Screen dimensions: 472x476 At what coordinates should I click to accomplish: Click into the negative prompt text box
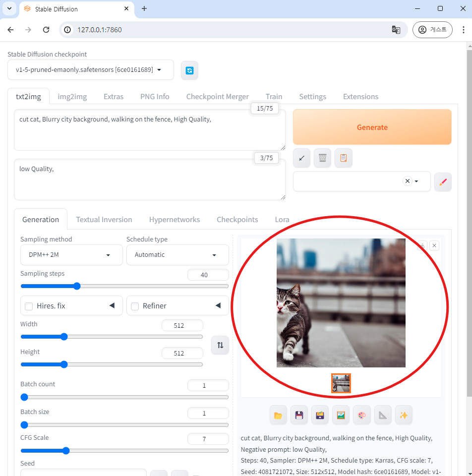coord(150,179)
